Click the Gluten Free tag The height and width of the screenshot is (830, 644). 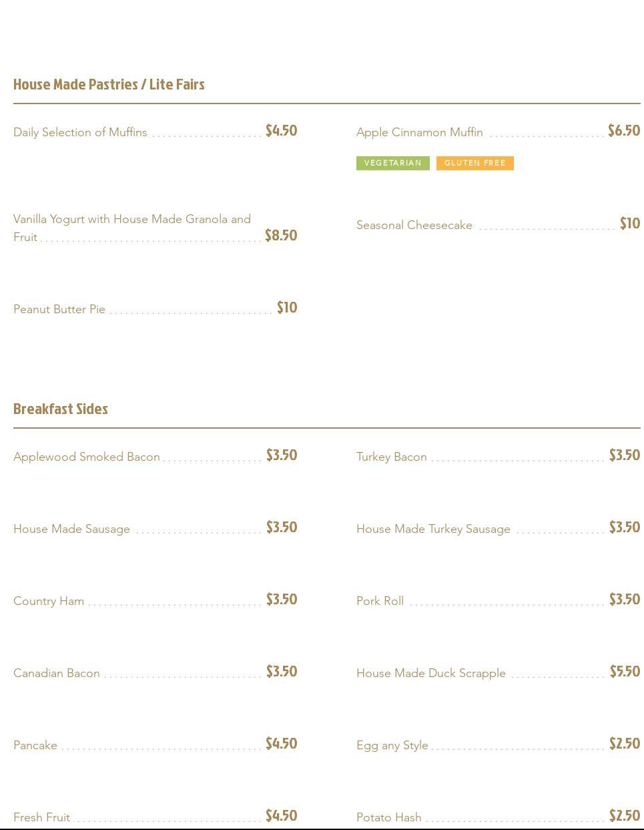click(474, 163)
